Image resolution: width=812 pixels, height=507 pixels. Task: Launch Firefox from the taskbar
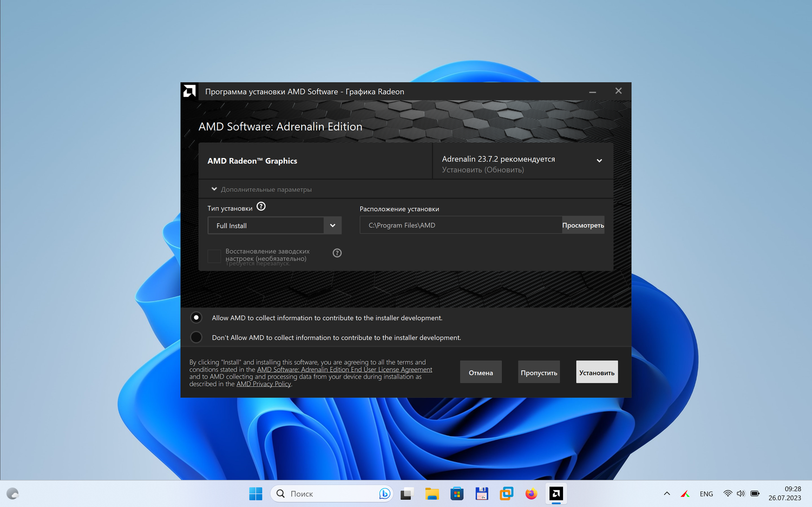coord(531,493)
